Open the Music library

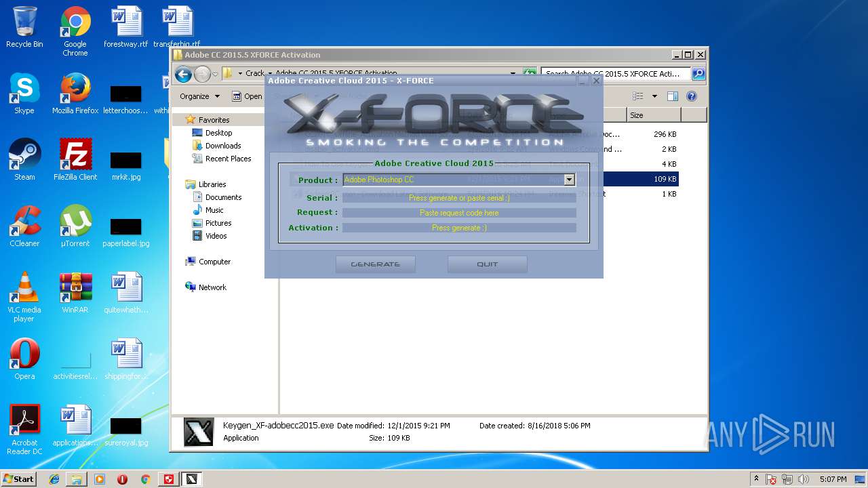tap(214, 210)
